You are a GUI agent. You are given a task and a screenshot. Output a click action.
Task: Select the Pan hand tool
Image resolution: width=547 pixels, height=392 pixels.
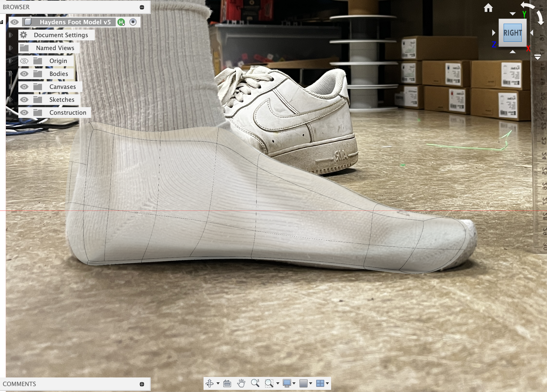[241, 383]
